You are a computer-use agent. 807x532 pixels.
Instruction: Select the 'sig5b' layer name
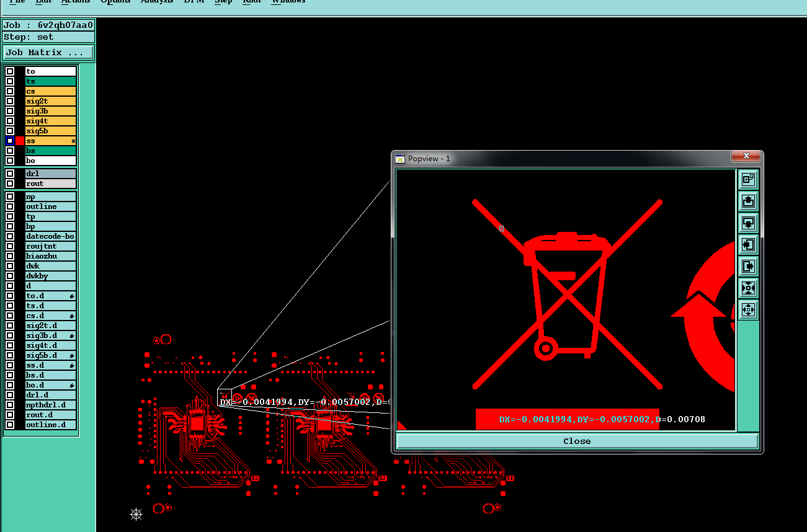pos(51,131)
